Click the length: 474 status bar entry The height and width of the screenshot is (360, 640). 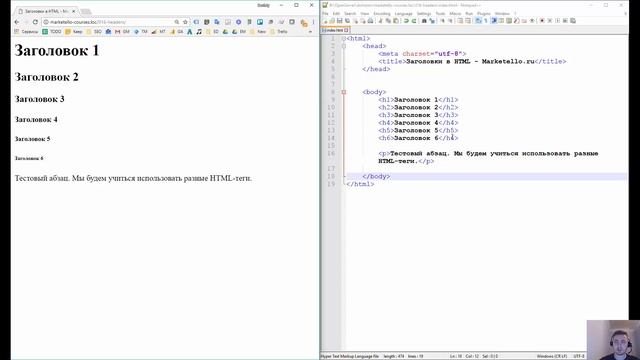(393, 356)
